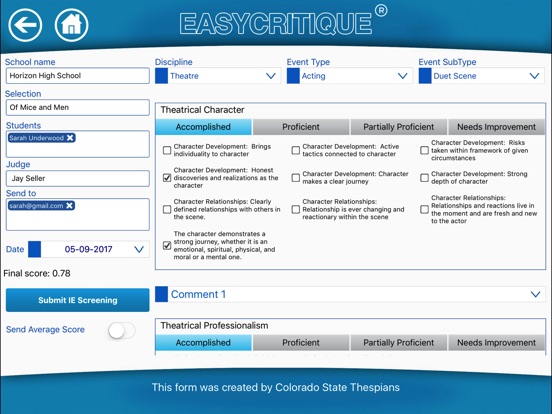Remove Sarah Underwood student tag
This screenshot has width=552, height=414.
click(70, 138)
